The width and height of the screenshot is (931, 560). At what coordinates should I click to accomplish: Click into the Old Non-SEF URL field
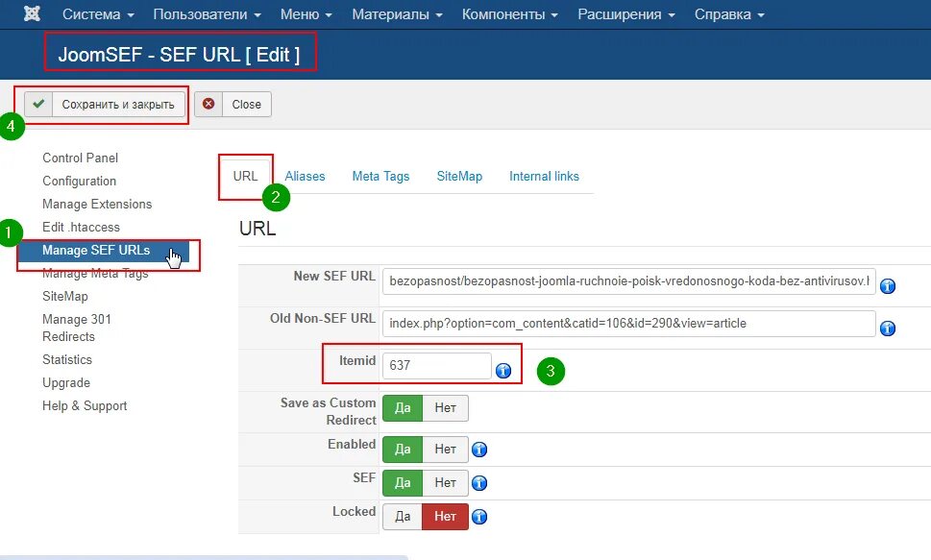628,324
